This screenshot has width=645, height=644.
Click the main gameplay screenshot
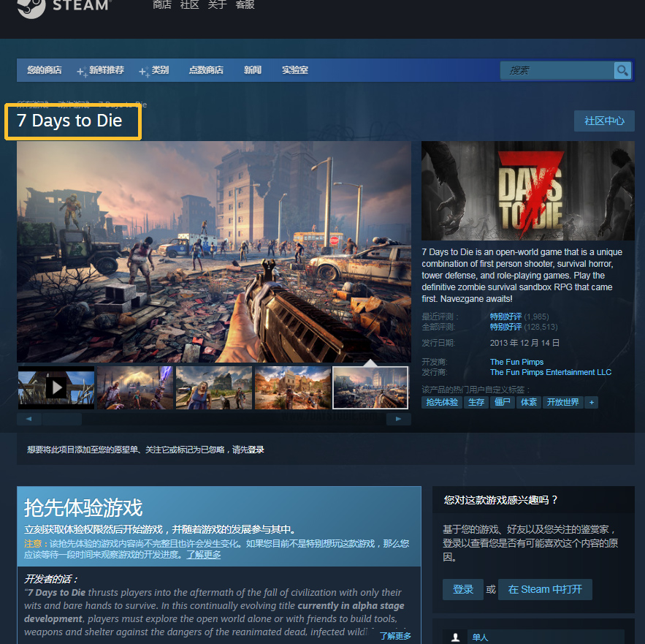click(214, 251)
